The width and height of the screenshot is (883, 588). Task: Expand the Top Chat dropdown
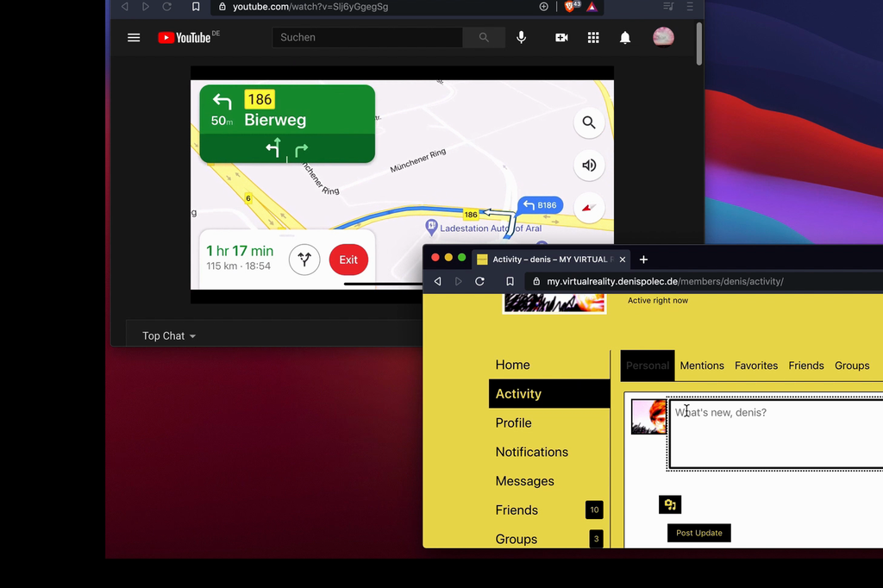[x=169, y=335]
